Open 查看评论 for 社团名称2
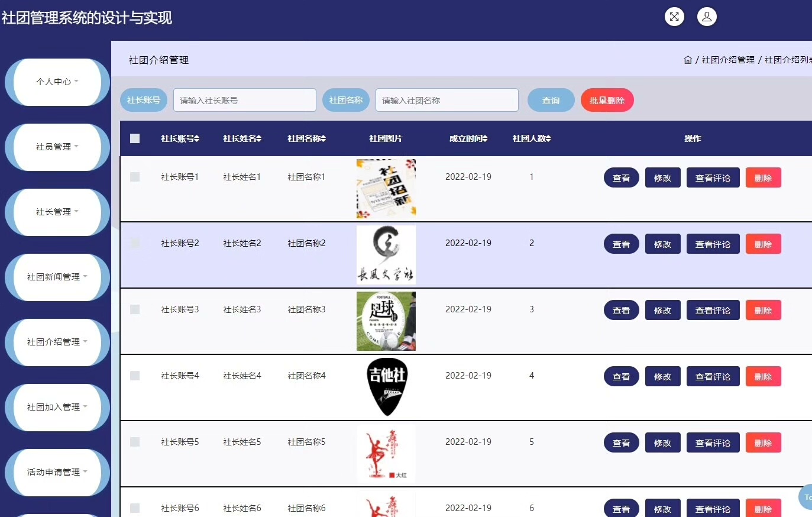812x517 pixels. tap(713, 244)
